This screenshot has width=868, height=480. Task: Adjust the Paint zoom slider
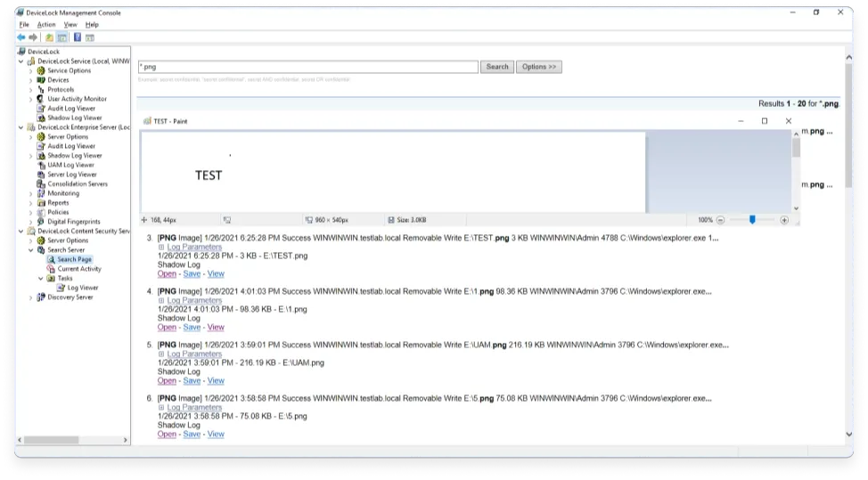coord(752,220)
